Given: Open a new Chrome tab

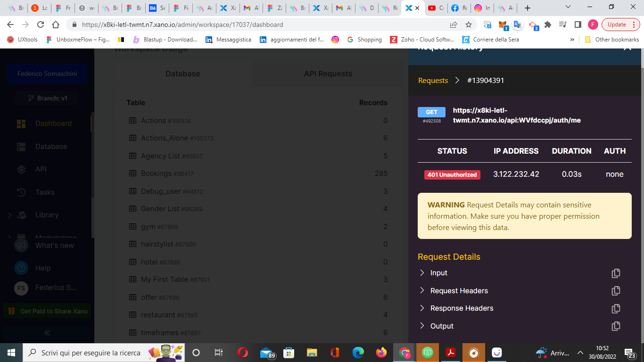Looking at the screenshot, I should click(528, 8).
